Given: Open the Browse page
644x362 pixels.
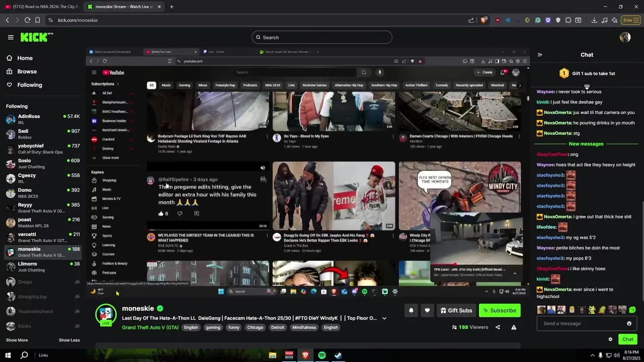Looking at the screenshot, I should point(27,71).
